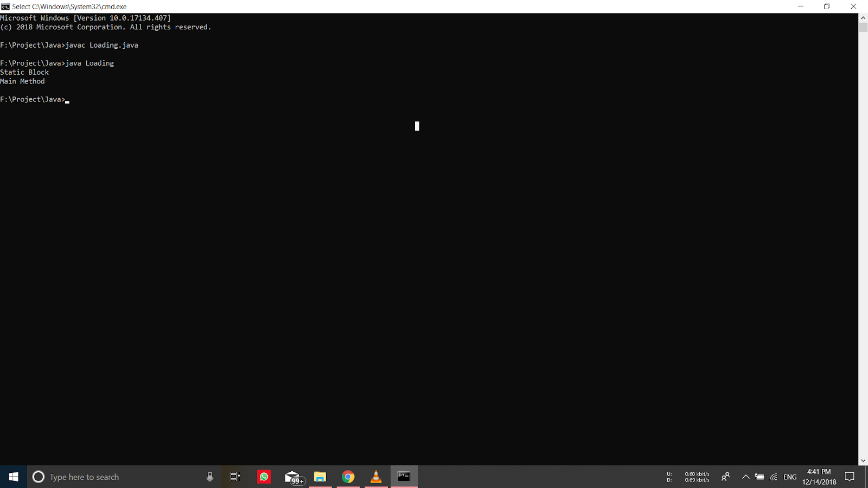Screen dimensions: 868x488
Task: Check the battery status icon
Action: 759,477
